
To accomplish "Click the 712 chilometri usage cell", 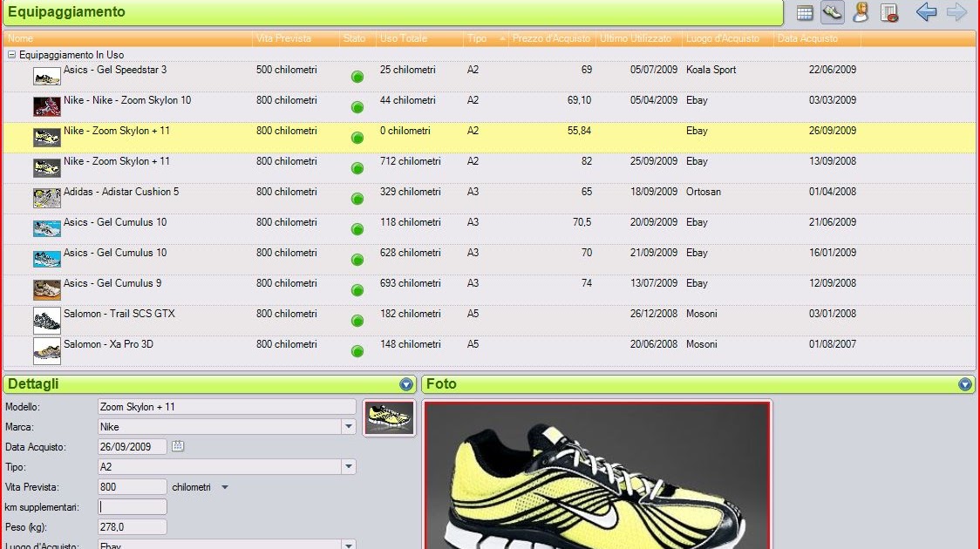I will 410,161.
